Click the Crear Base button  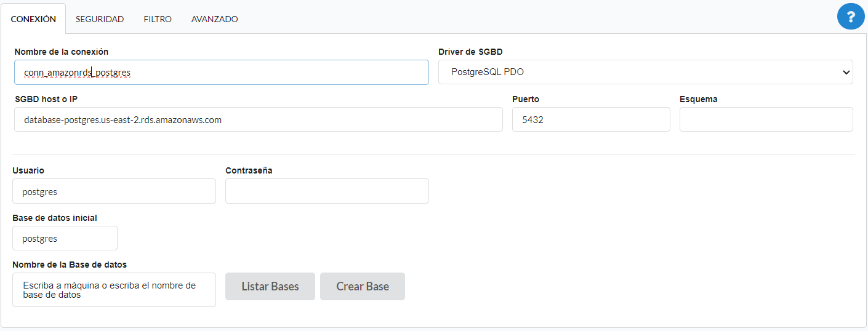pos(363,287)
